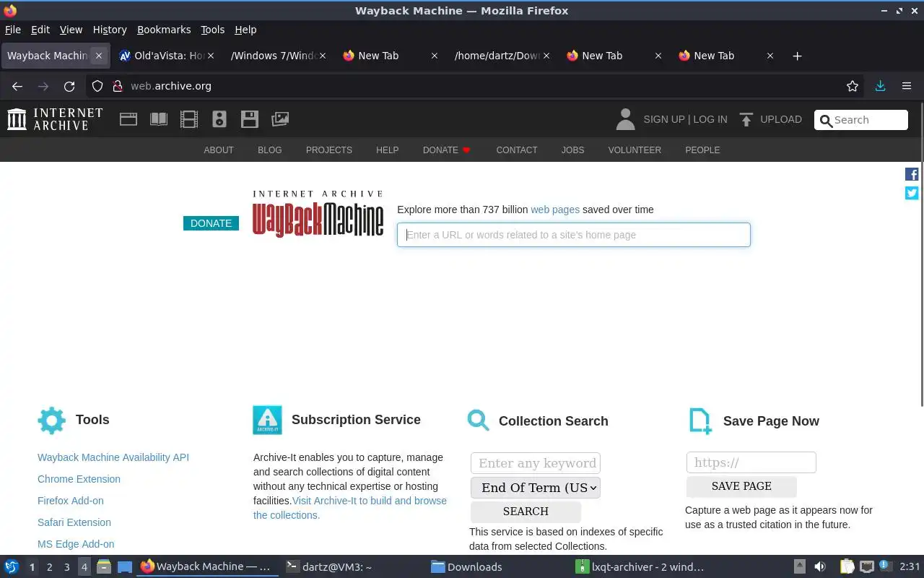Focus the Internet Archive Search box
Screen dimensions: 924x578
coord(861,120)
